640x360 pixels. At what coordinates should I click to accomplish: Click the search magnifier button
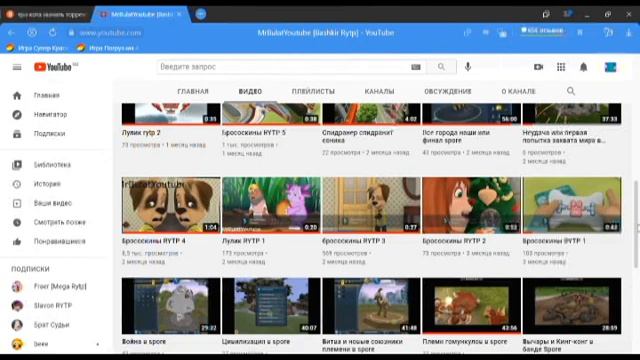click(441, 67)
